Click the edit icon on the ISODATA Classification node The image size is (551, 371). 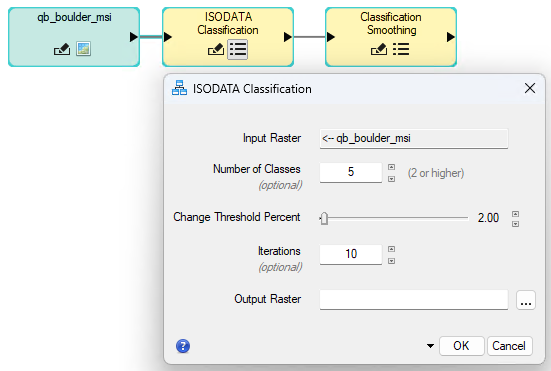tap(216, 49)
